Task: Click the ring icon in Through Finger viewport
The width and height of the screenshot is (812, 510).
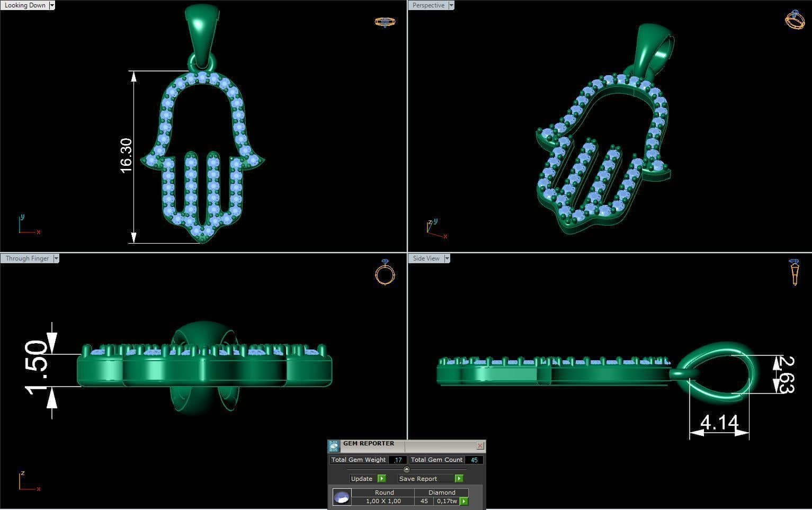Action: click(385, 273)
